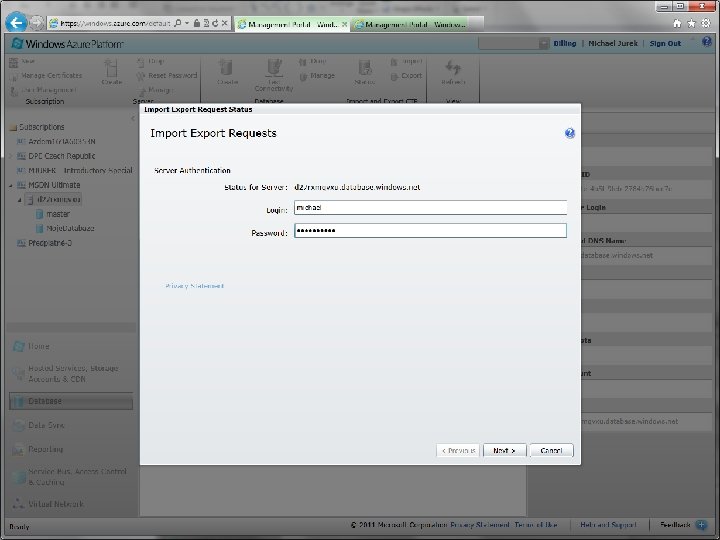Click the Create database ribbon icon

tap(227, 72)
